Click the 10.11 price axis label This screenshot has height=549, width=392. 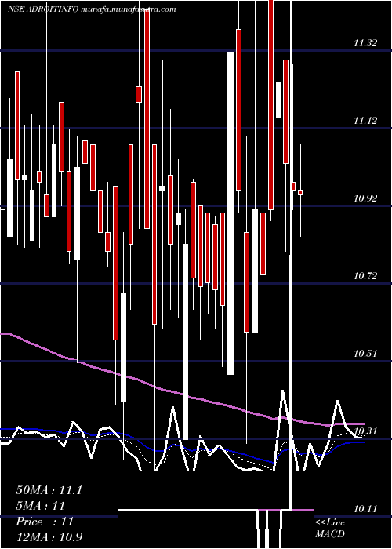point(365,509)
